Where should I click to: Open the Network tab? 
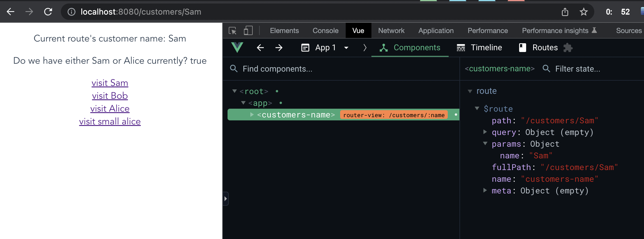(x=391, y=31)
